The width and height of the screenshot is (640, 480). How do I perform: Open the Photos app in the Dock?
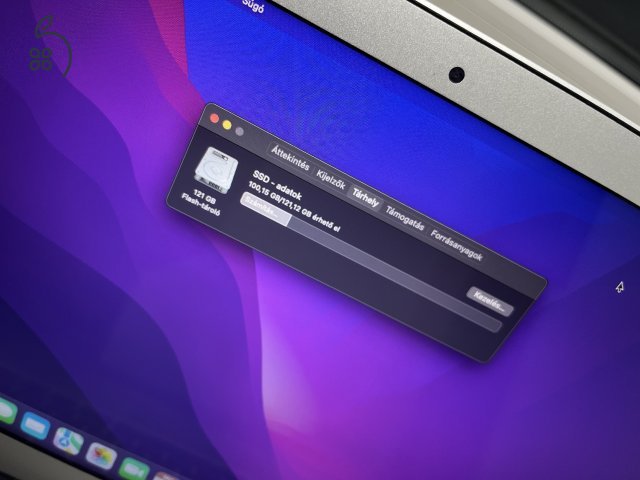[x=101, y=456]
